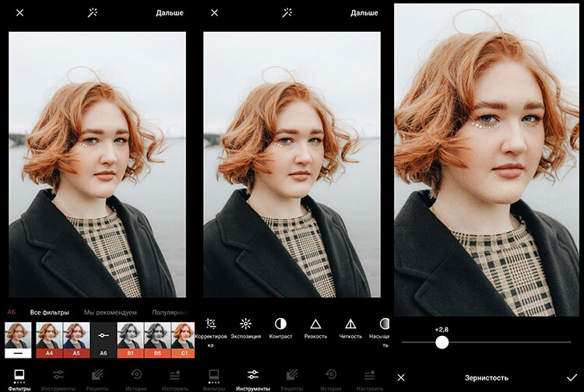Cancel grain edit with the X icon
Screen dimensions: 584x392
[x=401, y=377]
